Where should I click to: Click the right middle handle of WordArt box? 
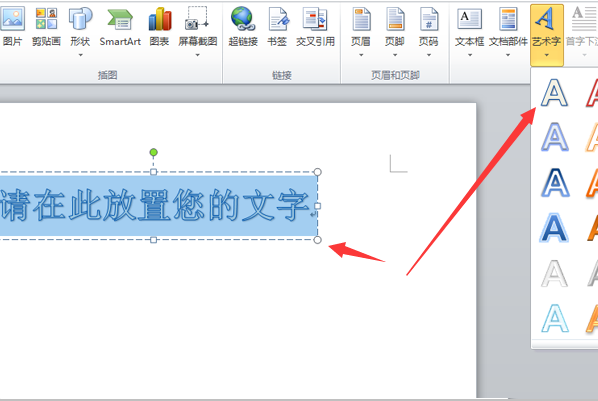317,206
